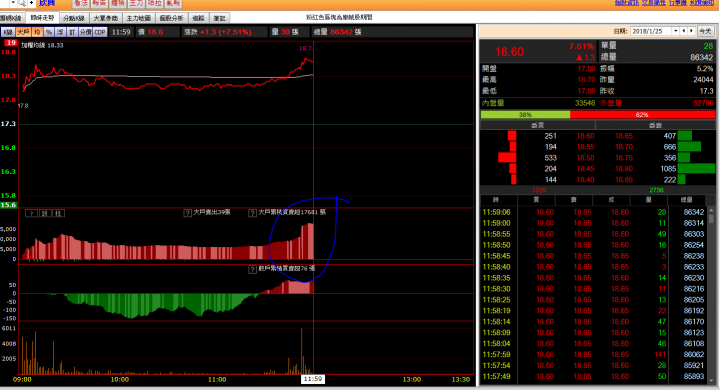Go to next date with right arrow

[691, 31]
